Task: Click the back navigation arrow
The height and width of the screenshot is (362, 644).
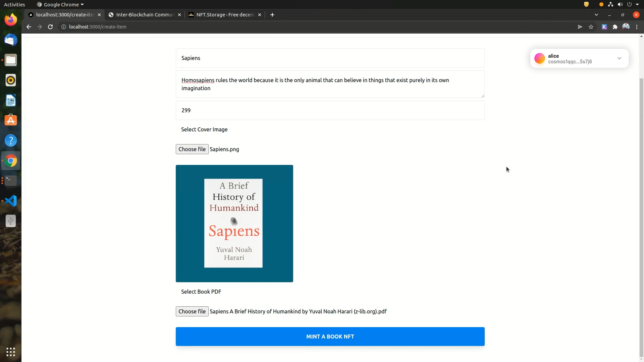Action: (29, 27)
